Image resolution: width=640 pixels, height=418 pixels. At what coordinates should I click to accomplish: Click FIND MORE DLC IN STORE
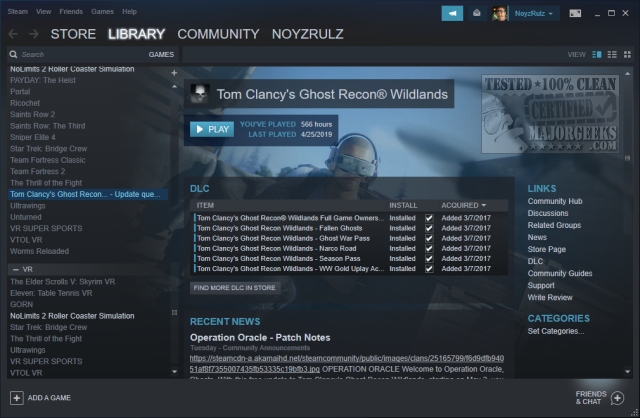pos(232,287)
